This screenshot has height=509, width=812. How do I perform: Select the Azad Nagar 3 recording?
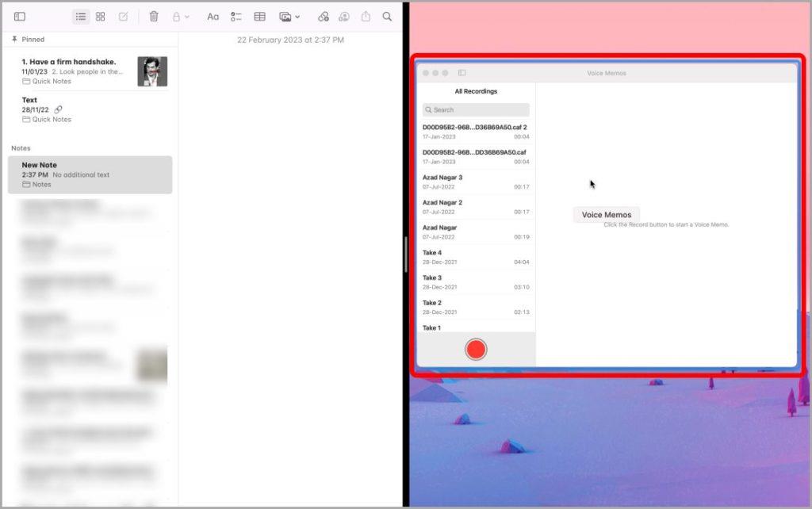point(476,182)
